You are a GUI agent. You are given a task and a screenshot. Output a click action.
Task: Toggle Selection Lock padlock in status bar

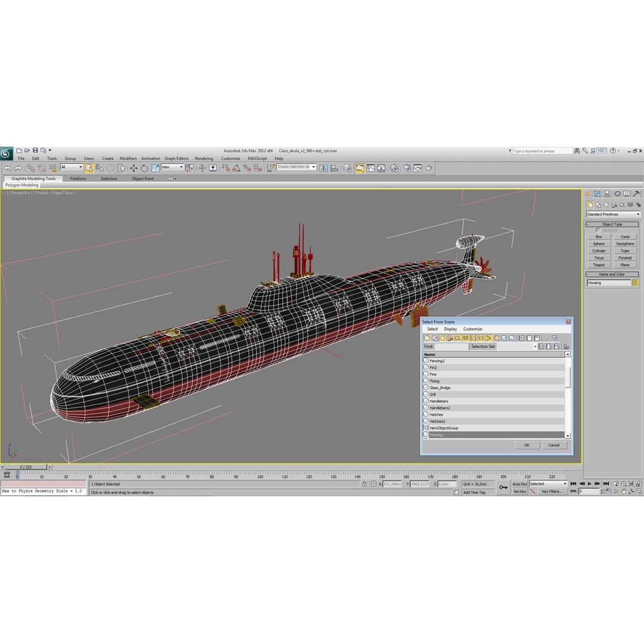coord(364,484)
